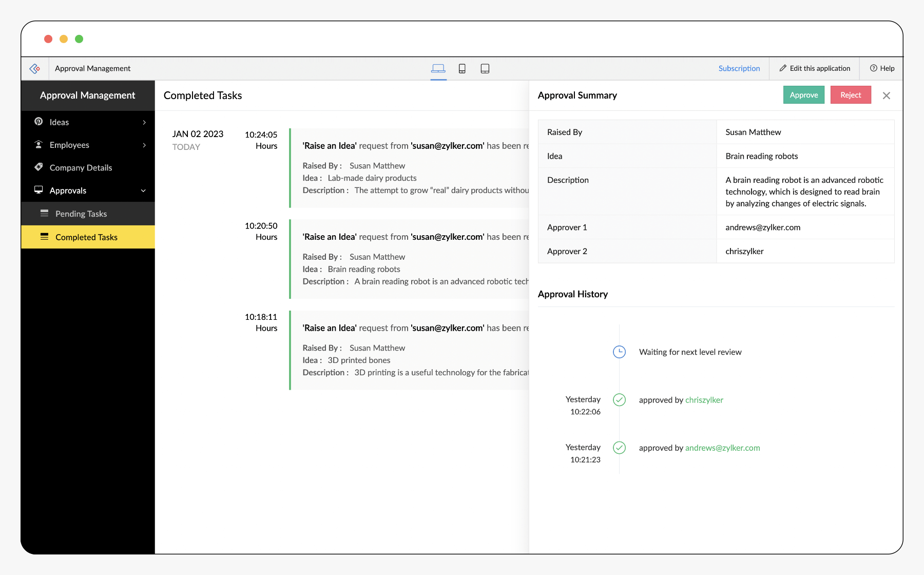The height and width of the screenshot is (575, 924).
Task: Close the Approval Summary panel
Action: point(887,95)
